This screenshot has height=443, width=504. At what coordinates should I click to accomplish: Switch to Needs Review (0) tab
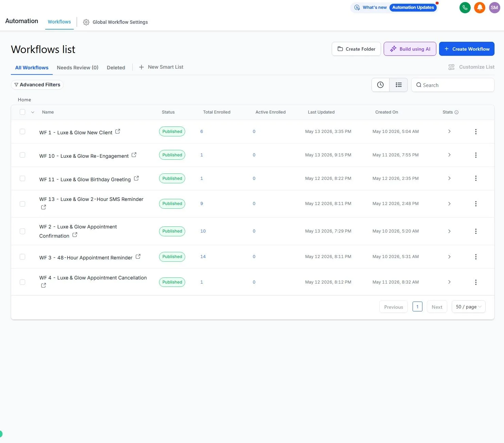click(77, 68)
